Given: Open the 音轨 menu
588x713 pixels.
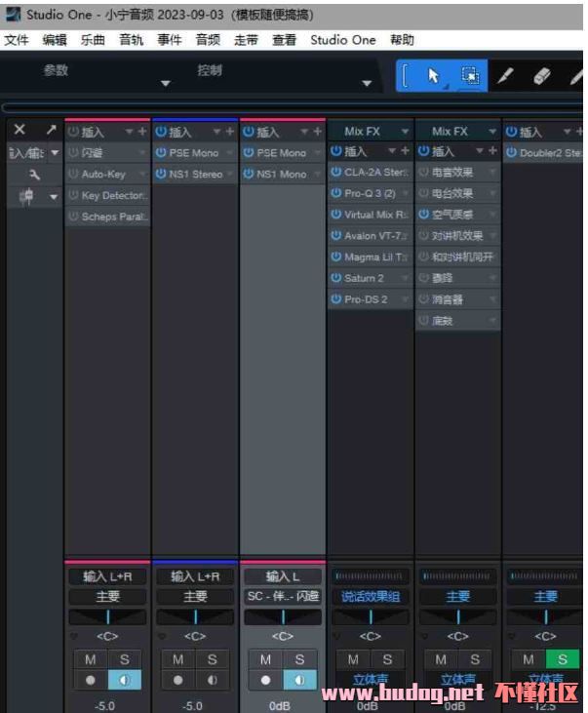Looking at the screenshot, I should [131, 40].
